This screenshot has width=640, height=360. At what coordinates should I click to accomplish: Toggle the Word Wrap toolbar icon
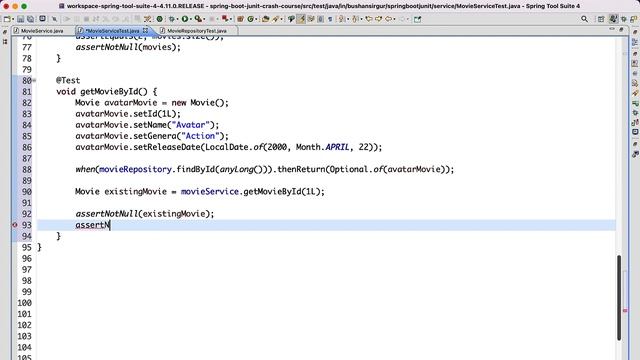coord(311,19)
